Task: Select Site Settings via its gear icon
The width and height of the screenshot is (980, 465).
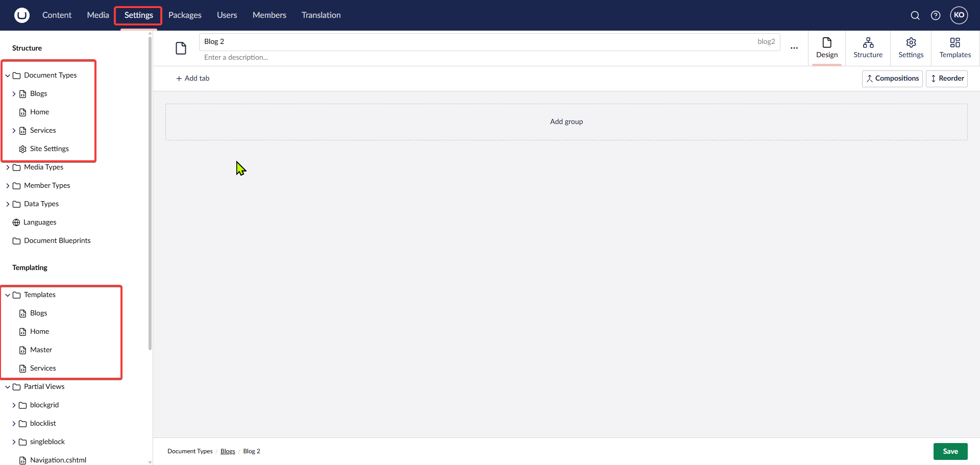Action: 22,149
